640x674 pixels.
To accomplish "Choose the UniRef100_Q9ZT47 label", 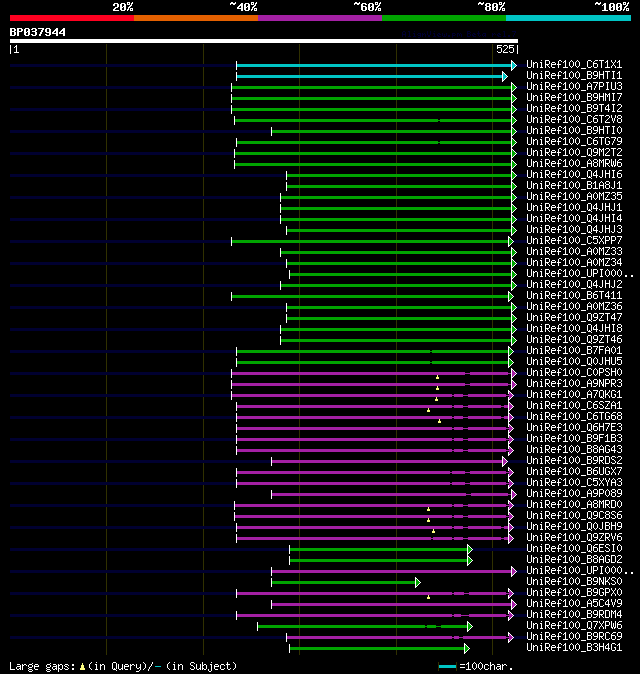I will point(574,318).
